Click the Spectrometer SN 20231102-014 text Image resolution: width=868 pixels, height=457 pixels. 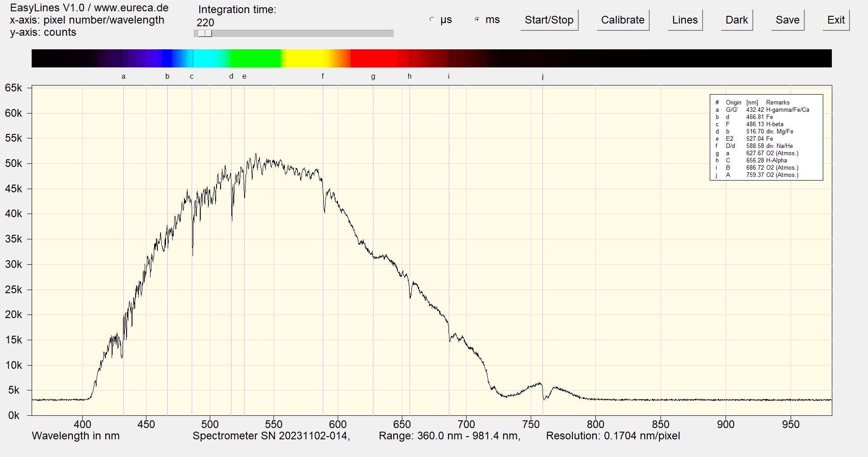coord(271,436)
